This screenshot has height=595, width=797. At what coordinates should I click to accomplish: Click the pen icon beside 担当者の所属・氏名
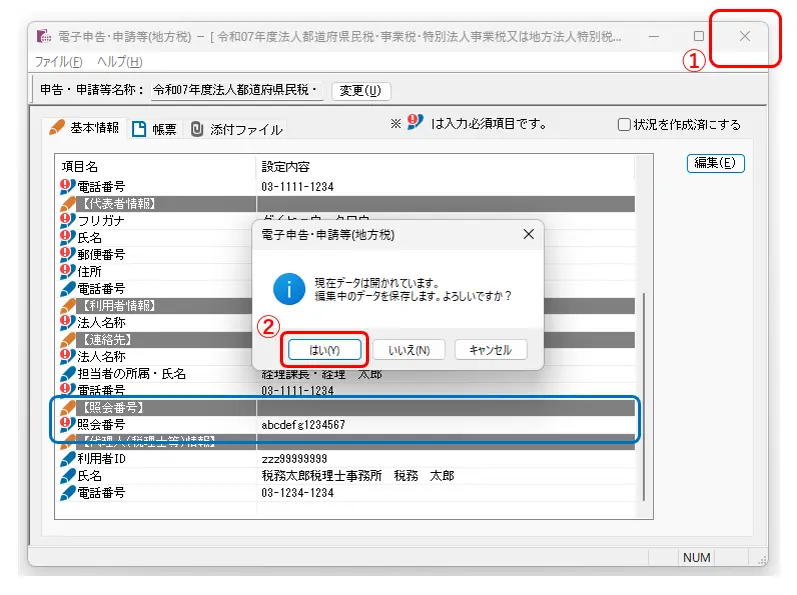(68, 374)
